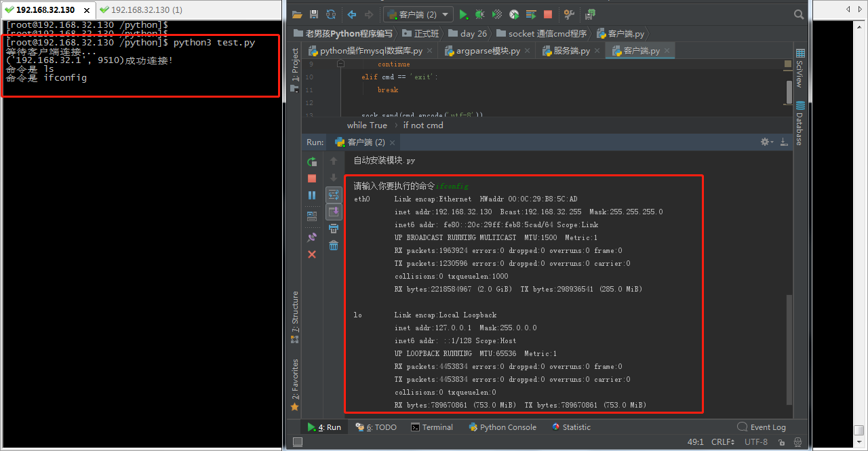Click 'while True' code breadcrumb

[x=367, y=125]
